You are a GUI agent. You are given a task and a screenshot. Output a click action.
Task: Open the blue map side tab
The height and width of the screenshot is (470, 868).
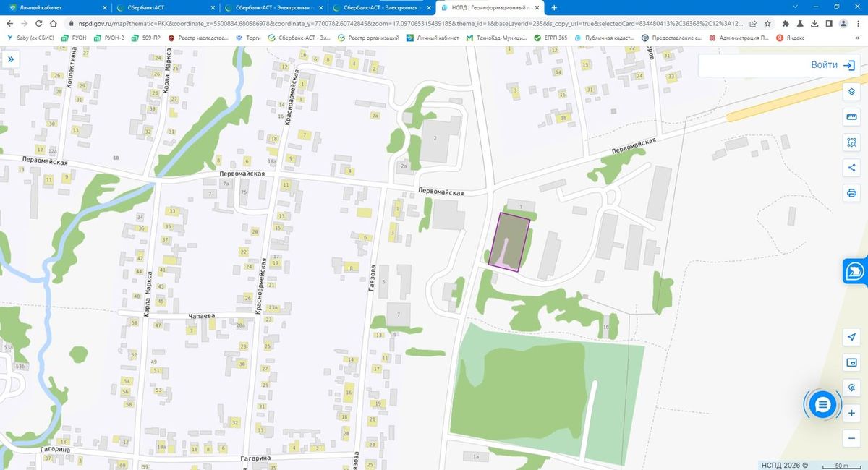tap(855, 271)
